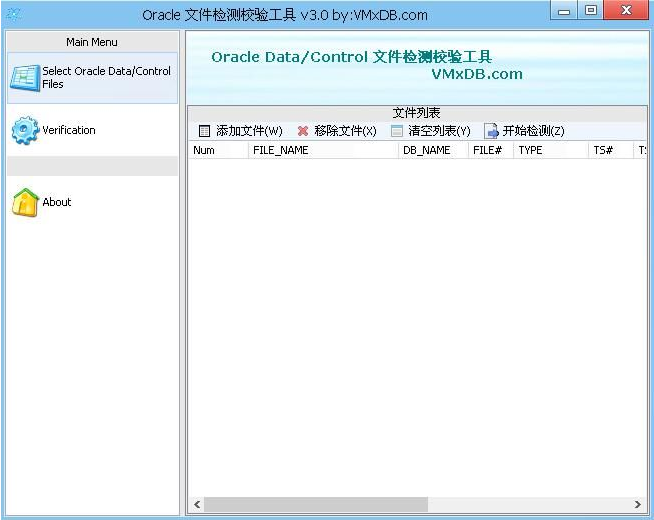
Task: Sort by the FILE_NAME column header
Action: pyautogui.click(x=280, y=150)
